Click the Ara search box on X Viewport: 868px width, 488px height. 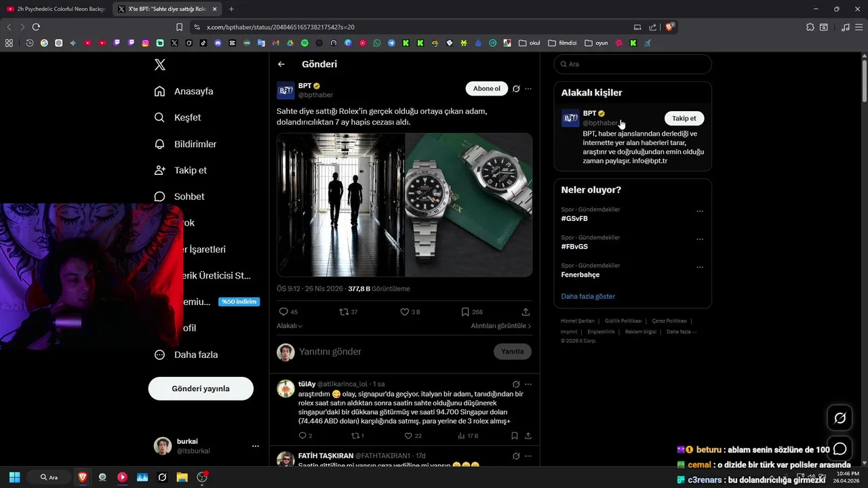pyautogui.click(x=633, y=64)
